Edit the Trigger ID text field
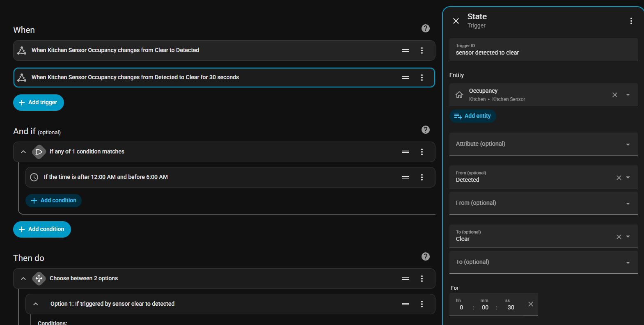The width and height of the screenshot is (644, 325). tap(543, 53)
